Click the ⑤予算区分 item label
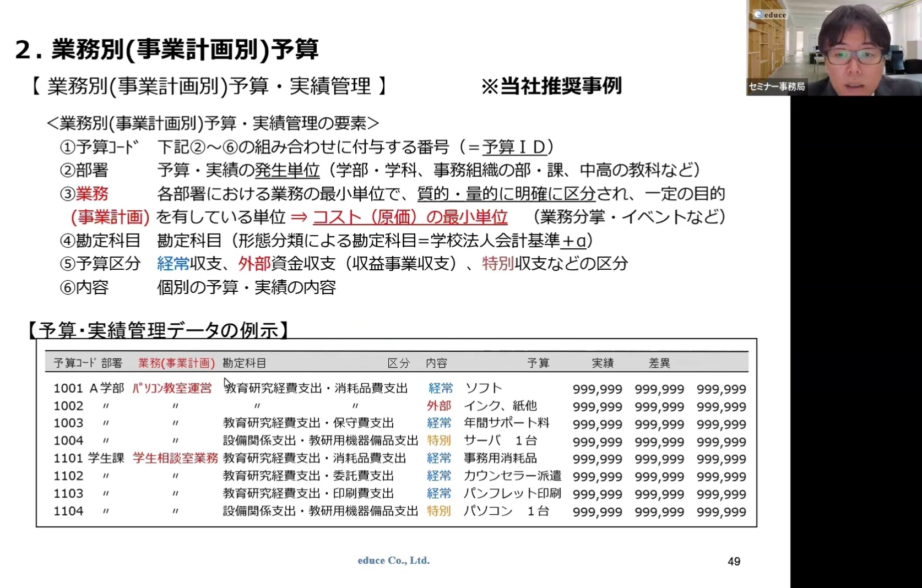 tap(100, 264)
